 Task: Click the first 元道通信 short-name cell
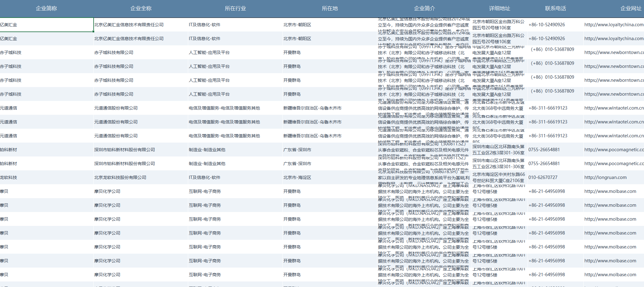(x=47, y=108)
